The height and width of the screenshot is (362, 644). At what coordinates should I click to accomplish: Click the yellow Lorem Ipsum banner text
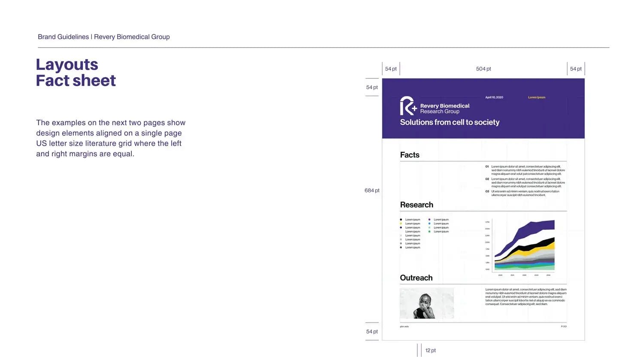536,97
